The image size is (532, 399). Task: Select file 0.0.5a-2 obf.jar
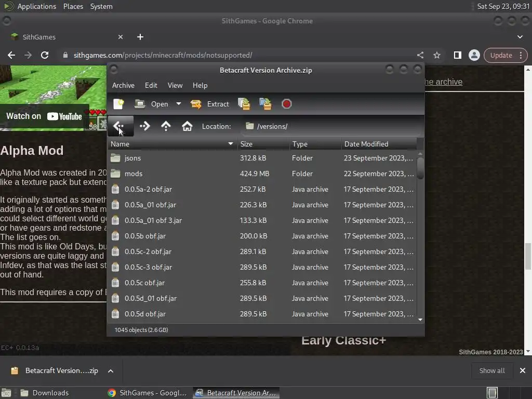tap(262, 189)
